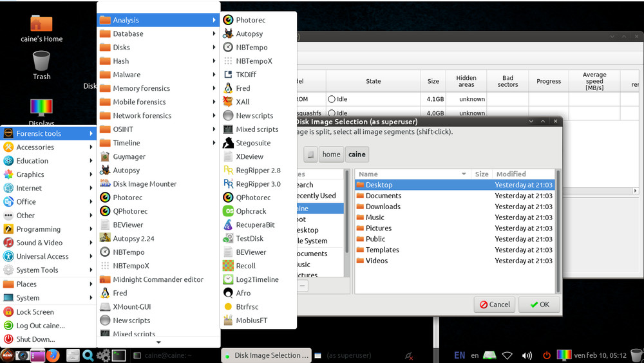Launch Guymager from the Forensic tools menu
Image resolution: width=644 pixels, height=363 pixels.
click(x=129, y=156)
